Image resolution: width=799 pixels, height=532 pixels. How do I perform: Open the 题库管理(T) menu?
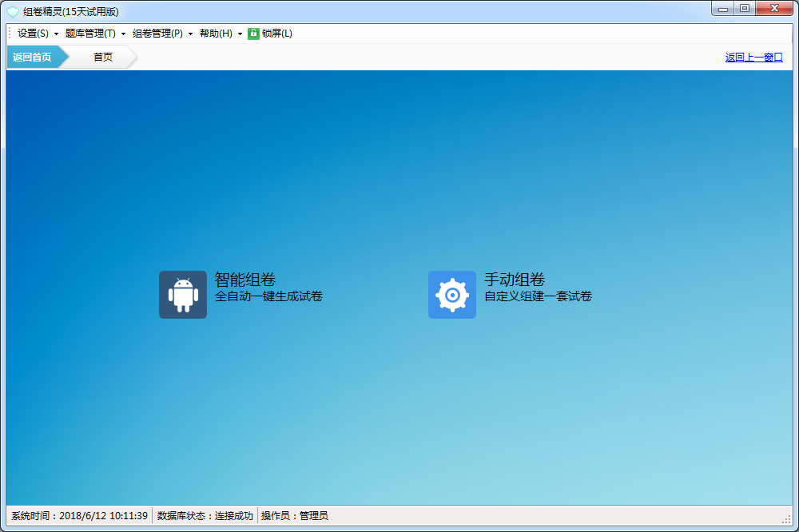coord(90,34)
